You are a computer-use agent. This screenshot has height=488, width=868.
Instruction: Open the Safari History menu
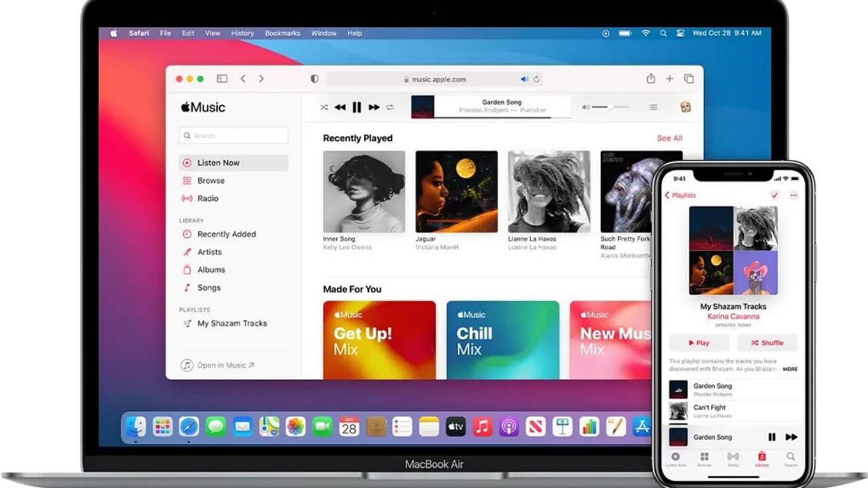[x=242, y=33]
